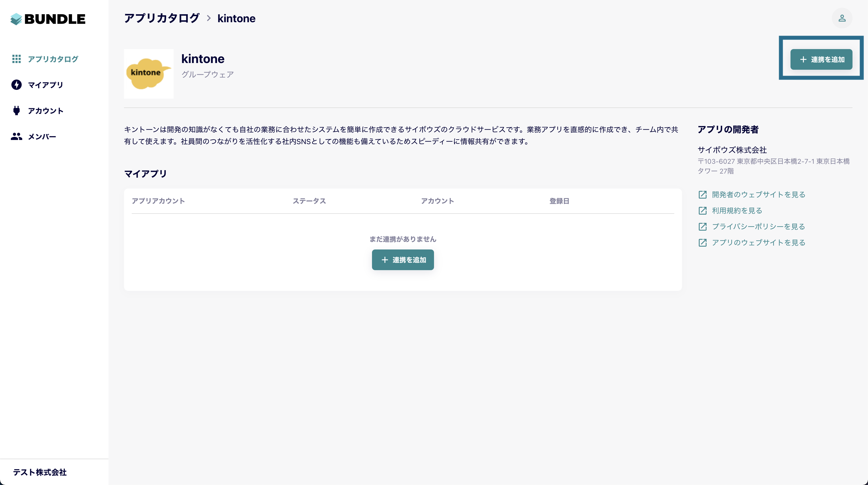The image size is (868, 485).
Task: Click the アカウント plug icon
Action: (17, 111)
